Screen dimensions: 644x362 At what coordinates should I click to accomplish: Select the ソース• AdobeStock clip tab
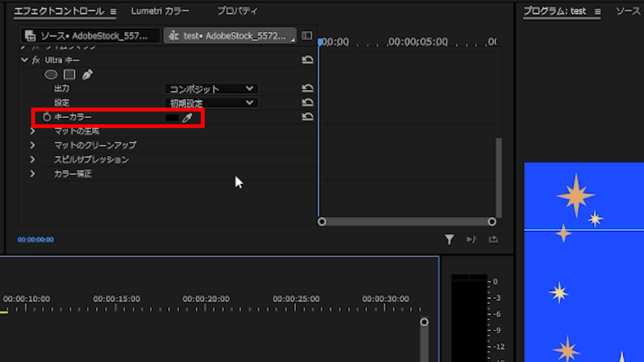click(91, 36)
